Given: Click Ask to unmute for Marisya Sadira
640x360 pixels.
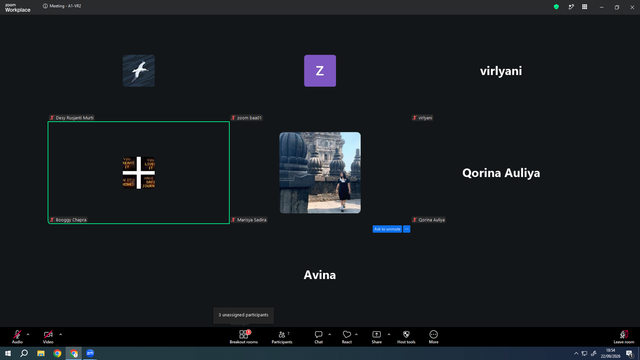Looking at the screenshot, I should [387, 229].
